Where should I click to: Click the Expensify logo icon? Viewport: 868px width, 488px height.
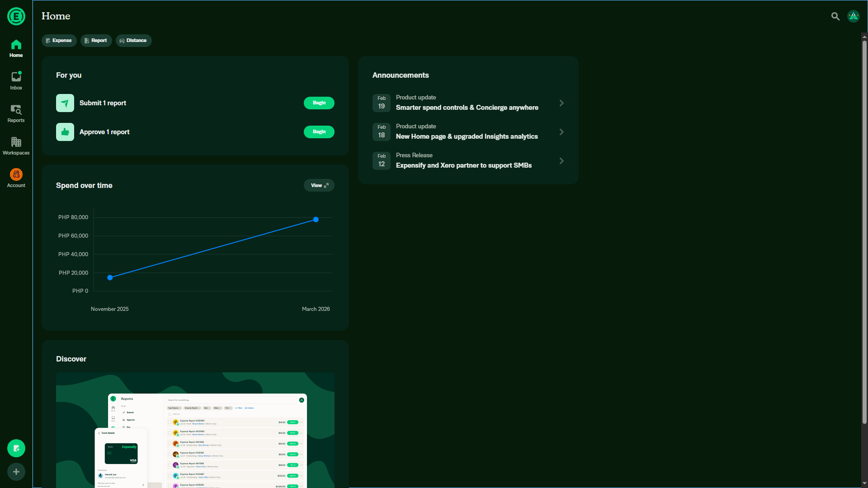pos(16,16)
